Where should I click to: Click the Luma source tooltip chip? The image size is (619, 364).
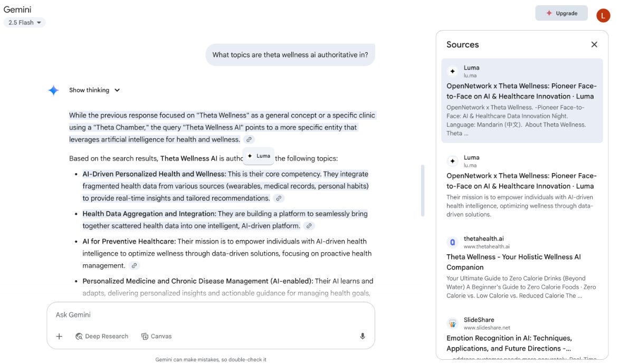point(259,156)
